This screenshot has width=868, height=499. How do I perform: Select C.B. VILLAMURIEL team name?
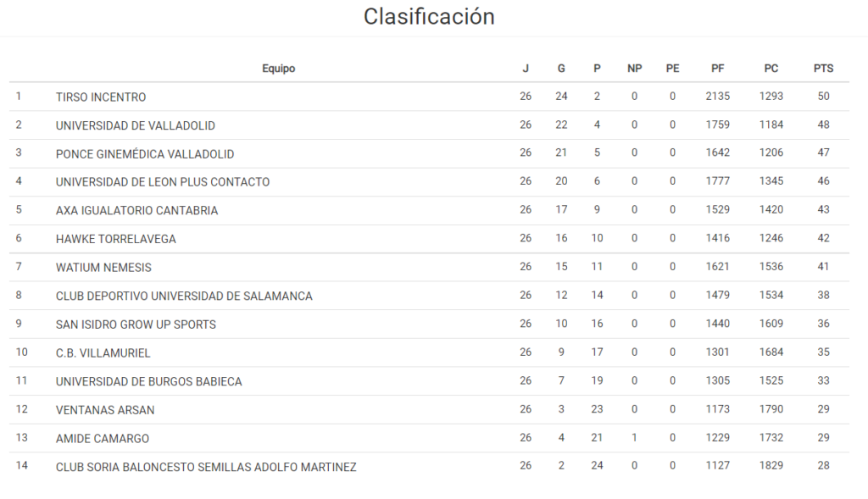(x=103, y=352)
